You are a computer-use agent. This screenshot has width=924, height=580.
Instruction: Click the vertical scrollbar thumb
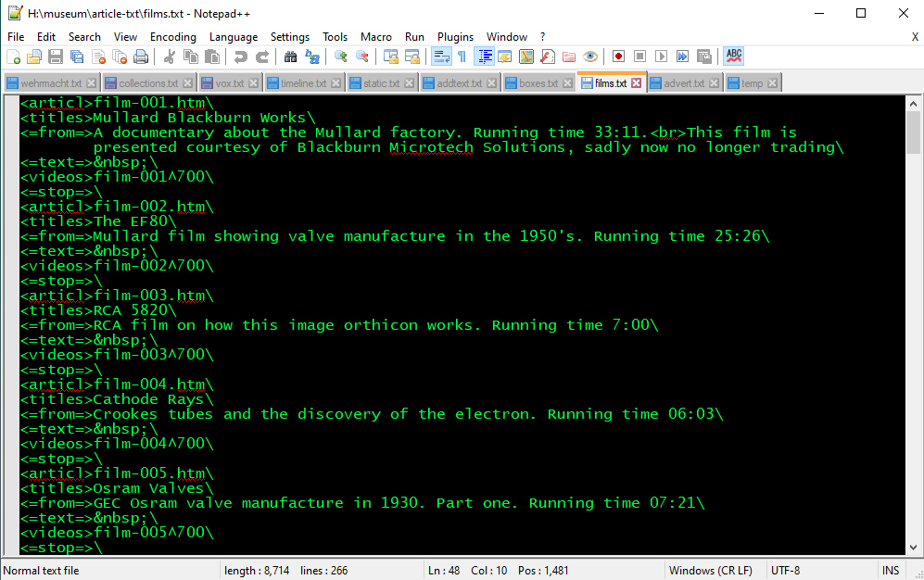pos(913,132)
